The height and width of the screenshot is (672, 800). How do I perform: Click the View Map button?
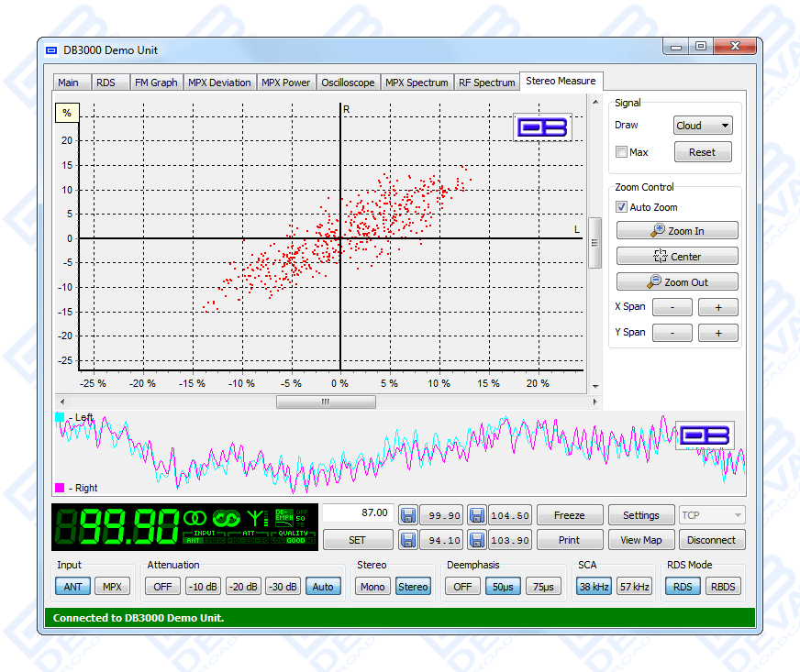(x=640, y=540)
